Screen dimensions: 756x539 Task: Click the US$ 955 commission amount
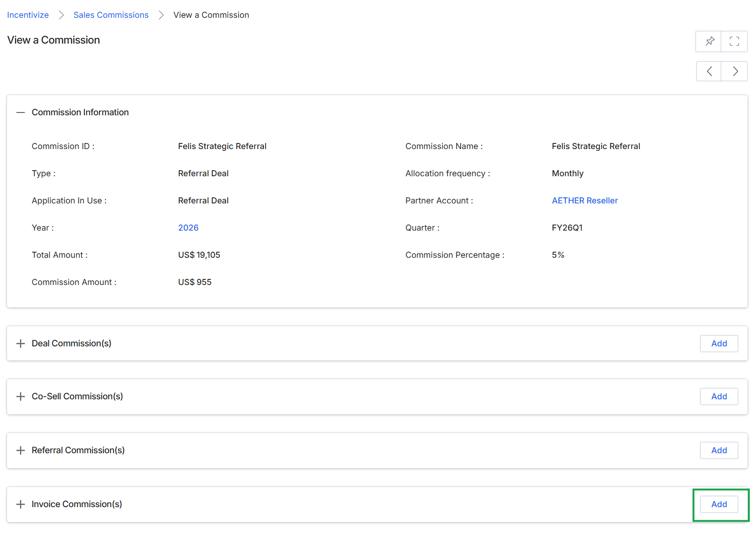195,282
